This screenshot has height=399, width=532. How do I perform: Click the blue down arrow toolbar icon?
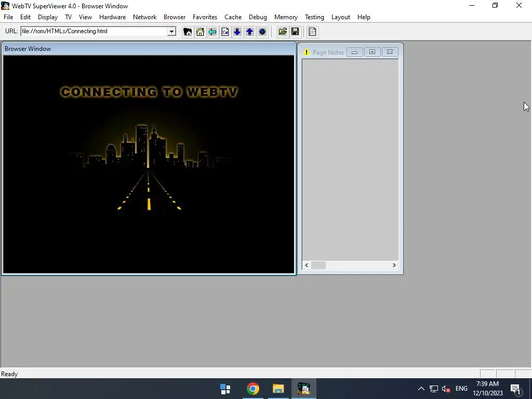coord(237,32)
